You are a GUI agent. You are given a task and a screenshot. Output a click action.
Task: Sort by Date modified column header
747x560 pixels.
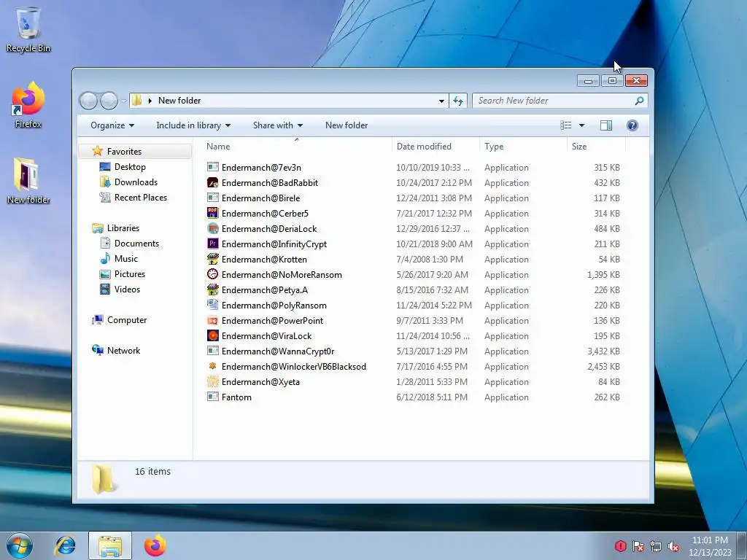coord(436,146)
